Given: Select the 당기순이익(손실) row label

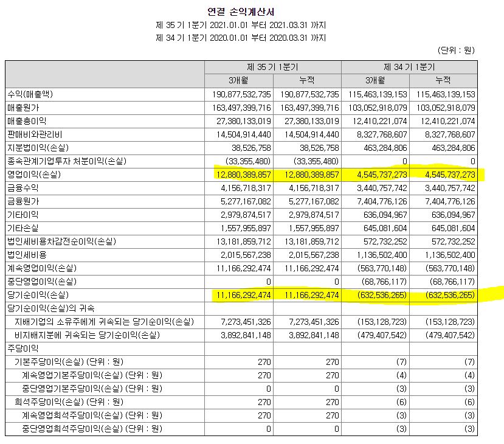Looking at the screenshot, I should click(38, 295).
